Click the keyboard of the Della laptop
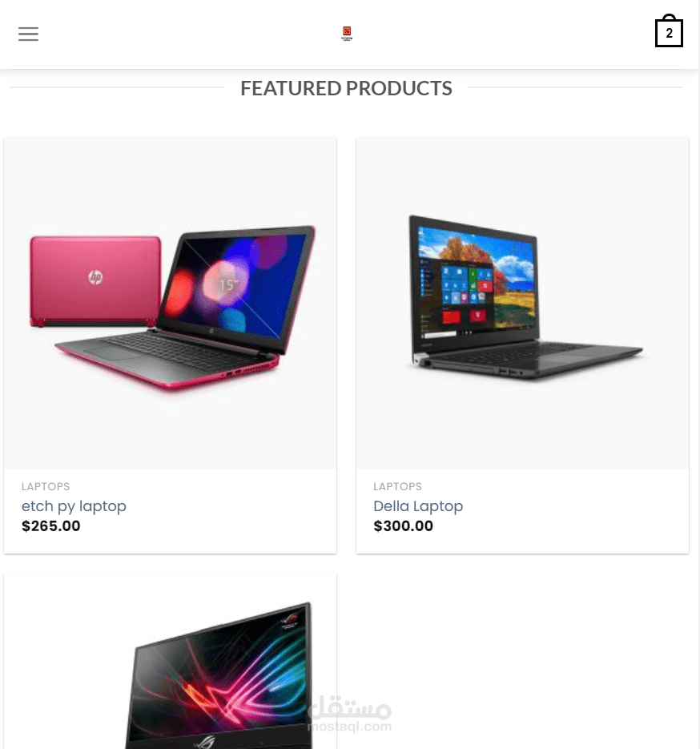The width and height of the screenshot is (700, 749). point(516,355)
